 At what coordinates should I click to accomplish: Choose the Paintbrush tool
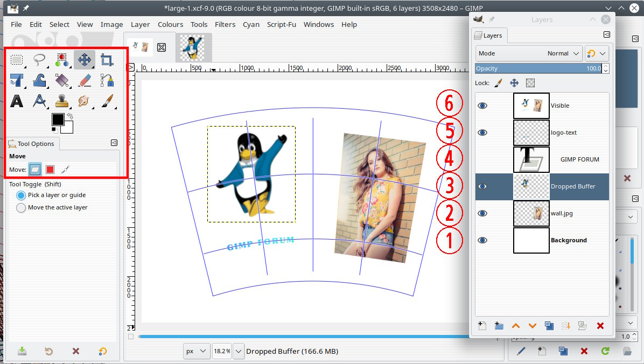pyautogui.click(x=107, y=101)
